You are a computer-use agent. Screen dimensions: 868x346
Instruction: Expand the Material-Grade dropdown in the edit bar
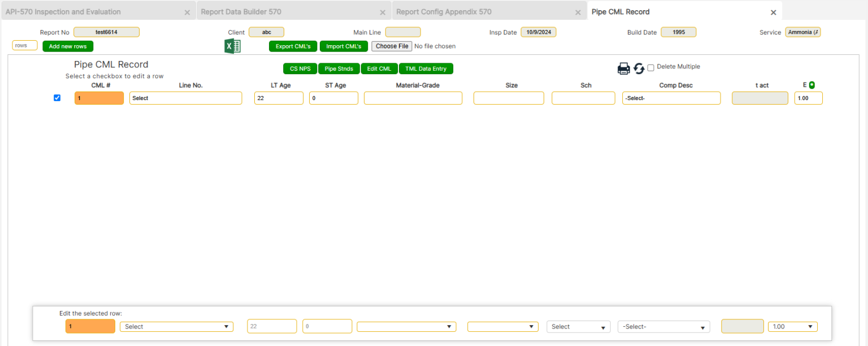coord(406,326)
